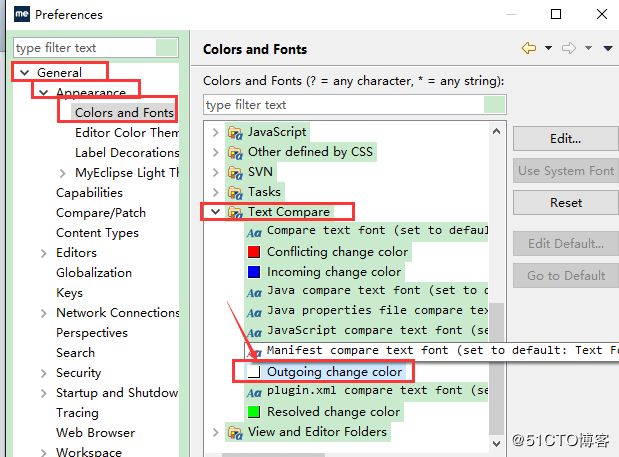Click the View and Editor Folders icon
619x457 pixels.
point(235,433)
